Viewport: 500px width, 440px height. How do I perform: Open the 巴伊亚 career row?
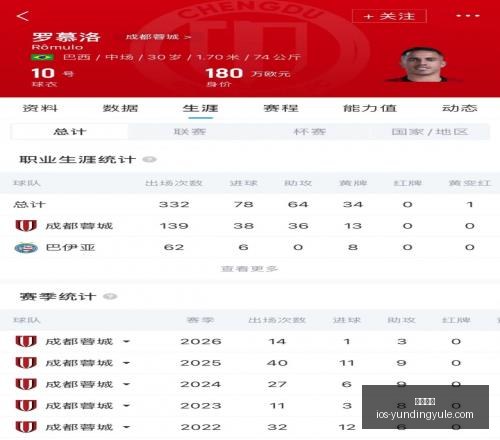(250, 247)
